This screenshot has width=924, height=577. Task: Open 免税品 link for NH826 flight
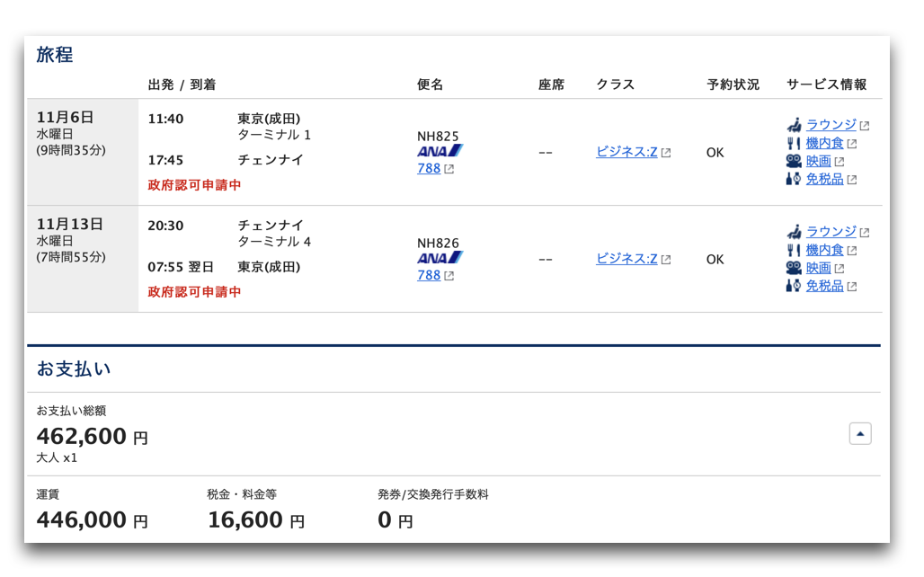click(824, 286)
